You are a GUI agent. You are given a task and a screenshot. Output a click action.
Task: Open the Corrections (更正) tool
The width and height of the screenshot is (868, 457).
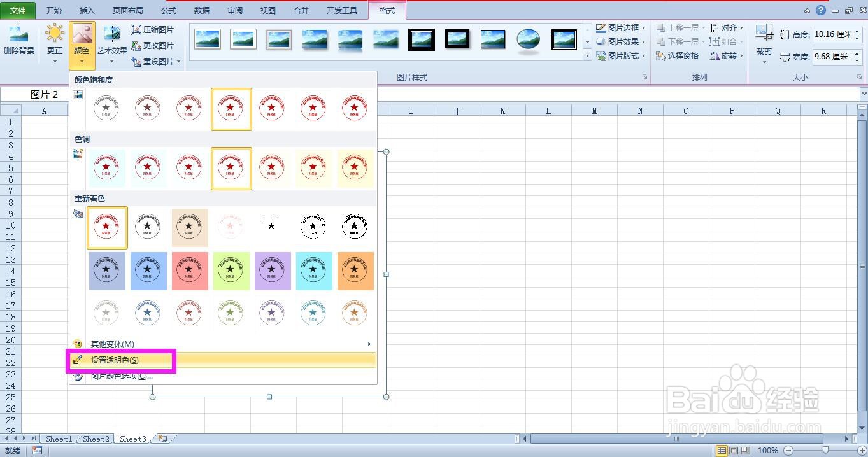pos(55,45)
